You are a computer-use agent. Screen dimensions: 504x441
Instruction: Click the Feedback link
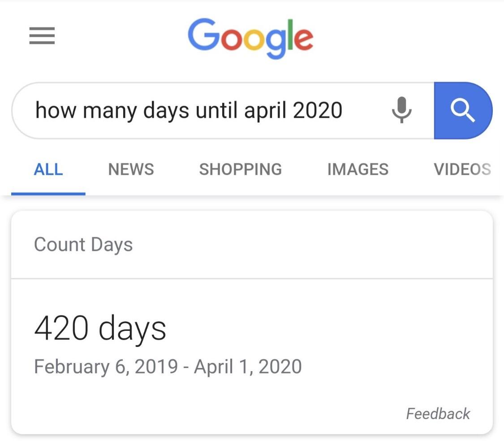pyautogui.click(x=438, y=414)
